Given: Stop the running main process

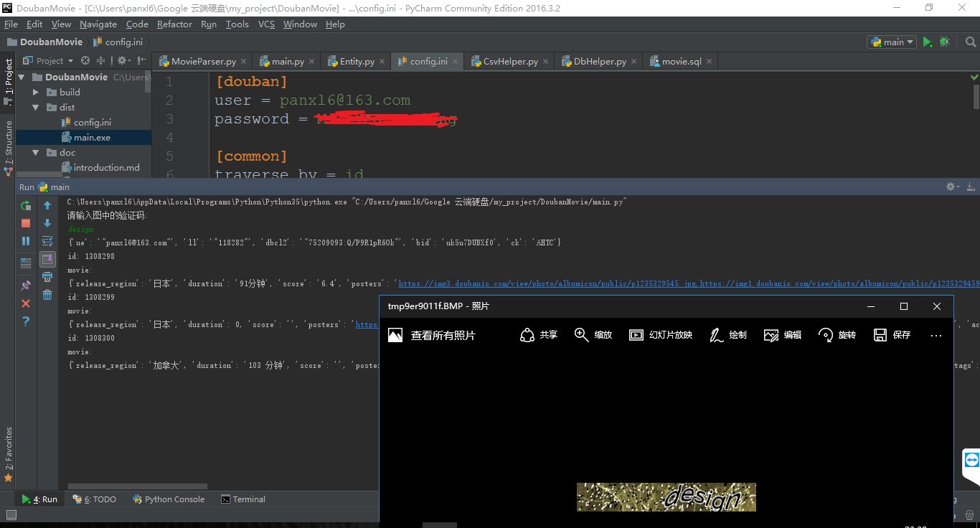Looking at the screenshot, I should pyautogui.click(x=26, y=223).
